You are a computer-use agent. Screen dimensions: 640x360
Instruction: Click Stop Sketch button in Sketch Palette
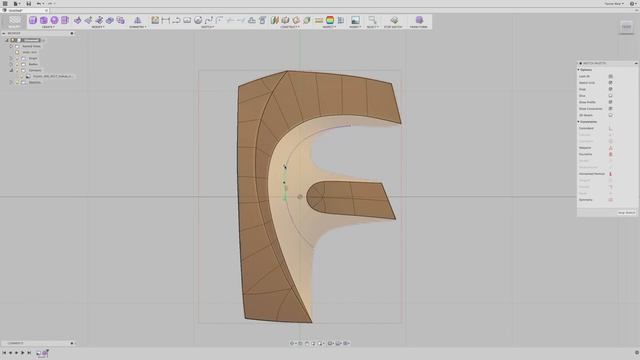coord(627,213)
